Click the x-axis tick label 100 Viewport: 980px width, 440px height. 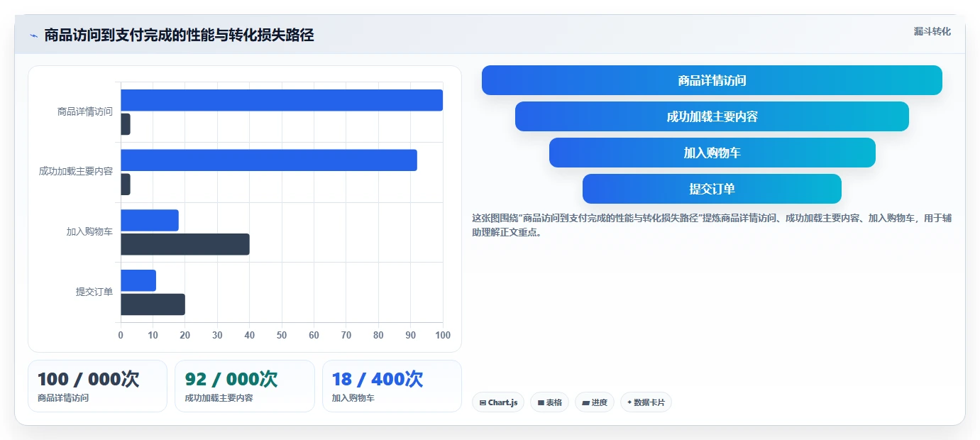pos(443,335)
